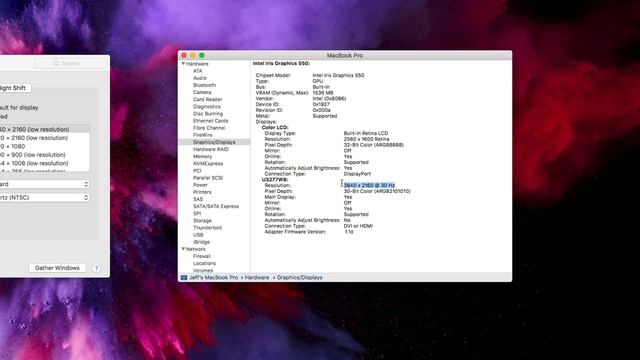Collapse the Network section disclosure triangle

point(184,249)
